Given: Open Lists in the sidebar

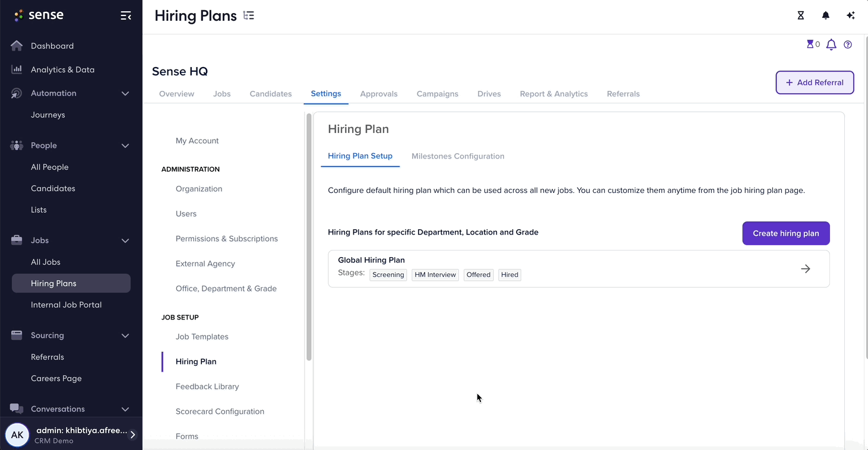Looking at the screenshot, I should point(39,210).
